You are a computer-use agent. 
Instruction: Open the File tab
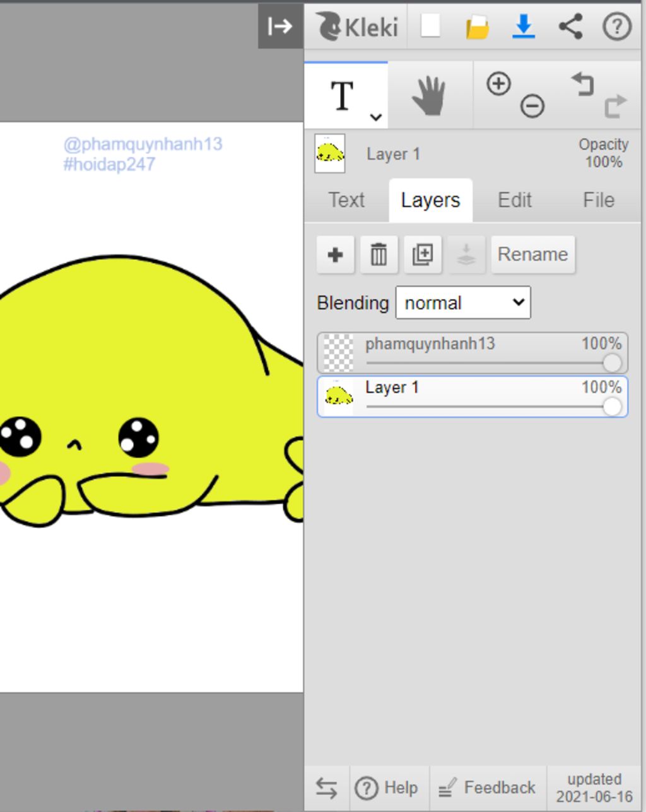click(599, 200)
